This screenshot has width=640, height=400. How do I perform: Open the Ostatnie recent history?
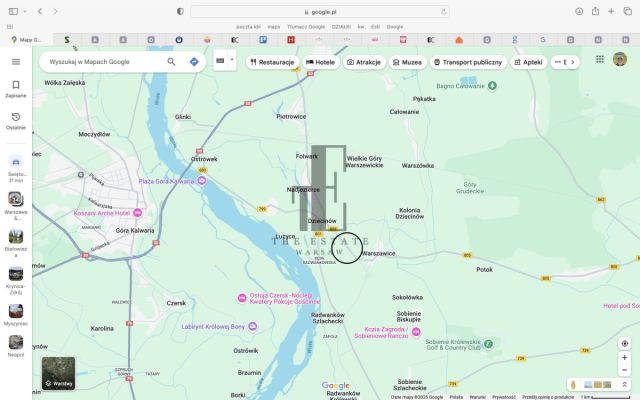(x=16, y=121)
